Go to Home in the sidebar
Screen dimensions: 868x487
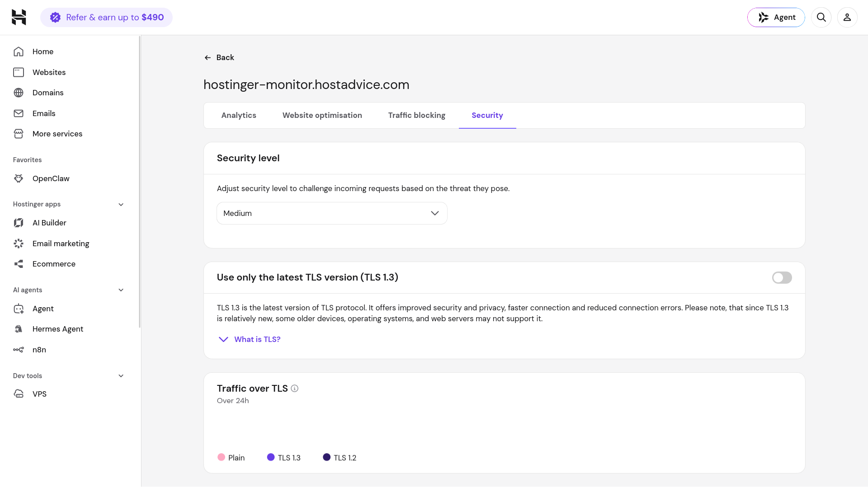click(x=43, y=52)
